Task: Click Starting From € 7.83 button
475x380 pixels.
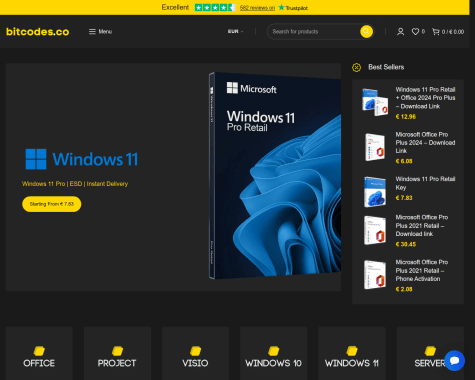Action: point(52,204)
